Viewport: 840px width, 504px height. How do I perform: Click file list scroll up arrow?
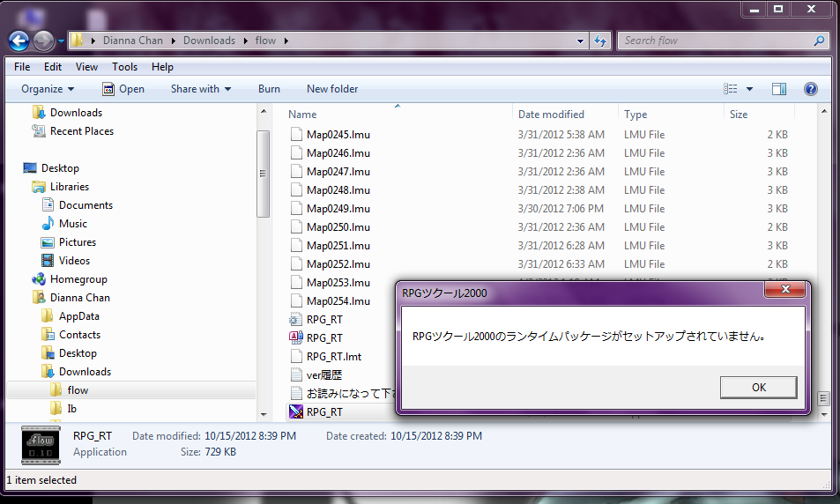click(x=824, y=111)
